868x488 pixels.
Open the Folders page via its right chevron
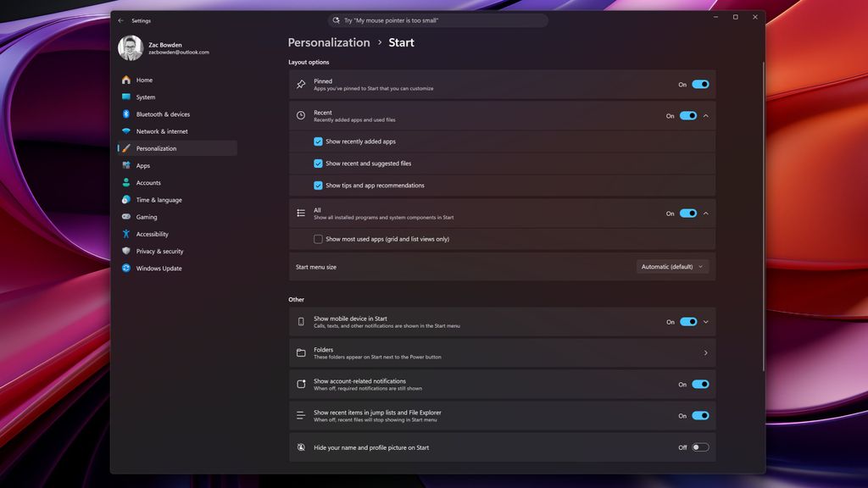(x=706, y=353)
